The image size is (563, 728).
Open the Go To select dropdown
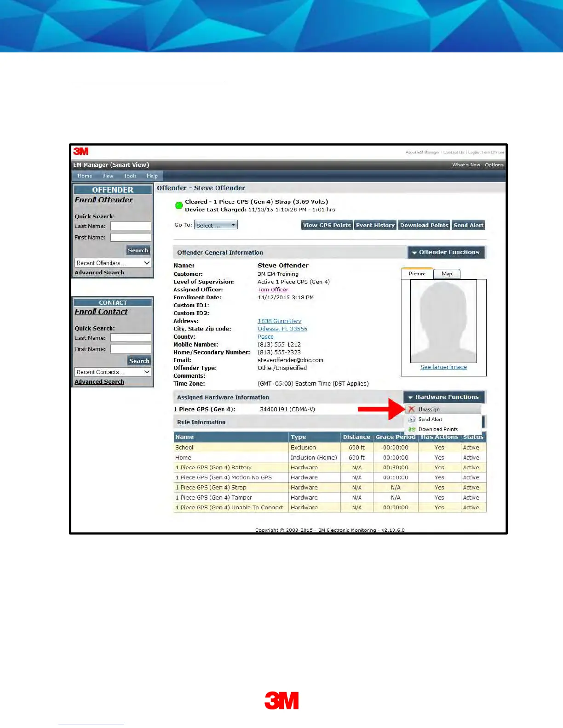(216, 225)
